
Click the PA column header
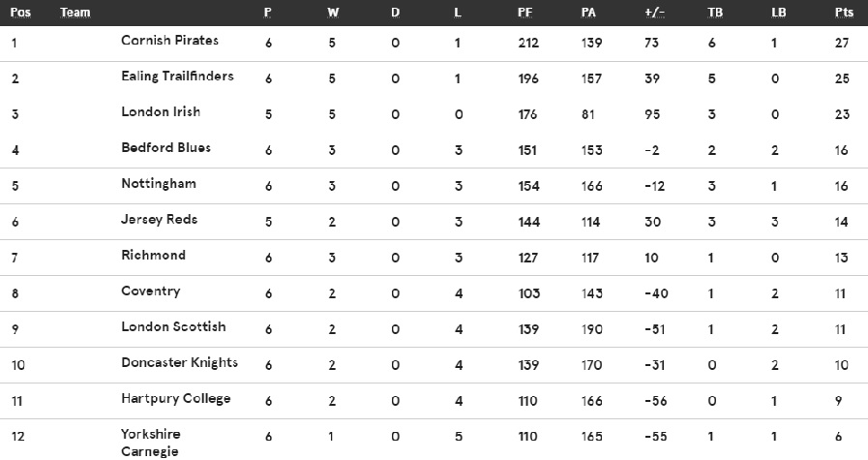click(588, 13)
